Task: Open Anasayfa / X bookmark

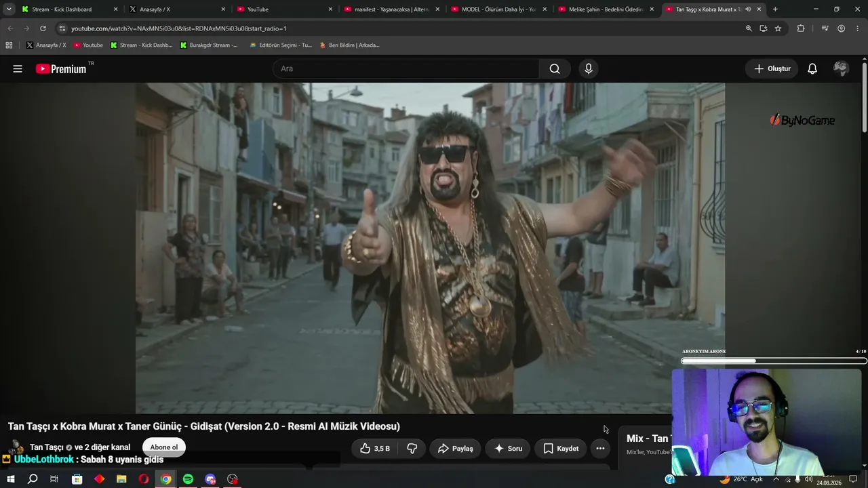Action: pos(46,45)
